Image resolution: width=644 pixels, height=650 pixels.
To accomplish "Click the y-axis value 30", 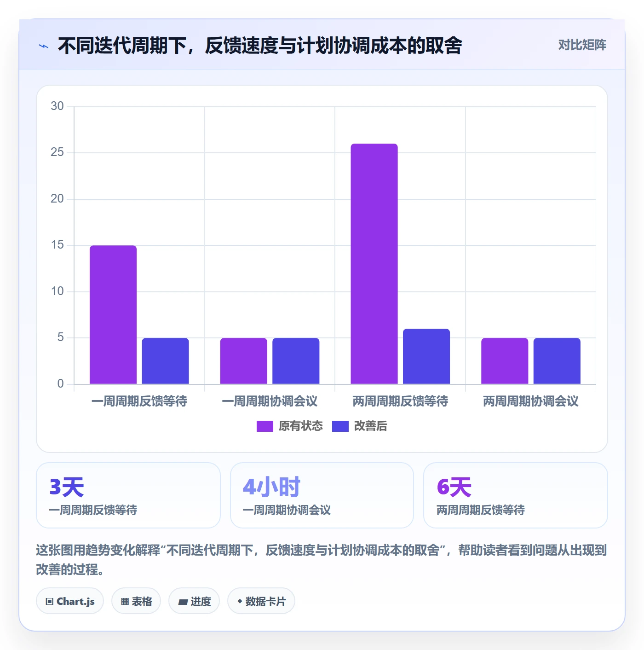I will 57,106.
